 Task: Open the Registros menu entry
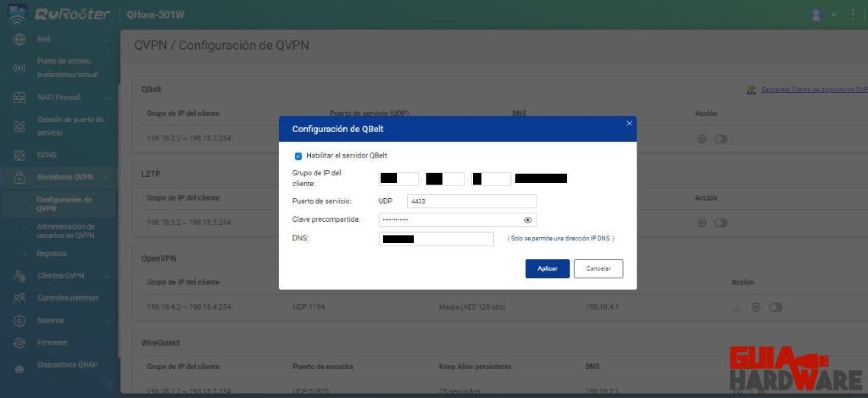click(x=53, y=253)
